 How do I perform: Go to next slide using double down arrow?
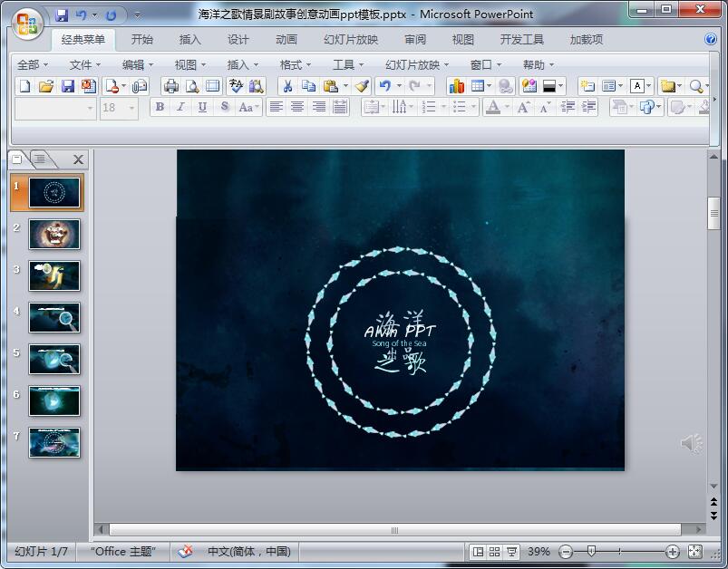[x=714, y=516]
